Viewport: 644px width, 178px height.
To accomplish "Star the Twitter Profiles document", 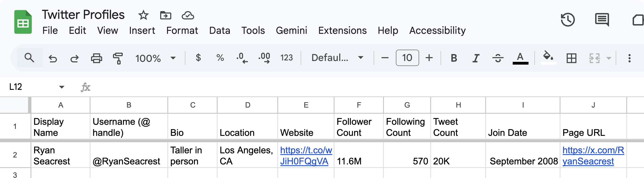I will pyautogui.click(x=143, y=15).
